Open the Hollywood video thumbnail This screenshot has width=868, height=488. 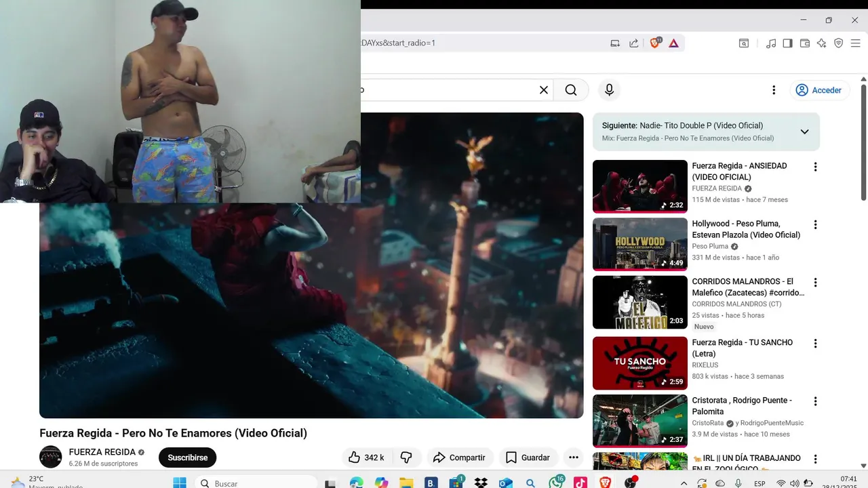pyautogui.click(x=639, y=244)
